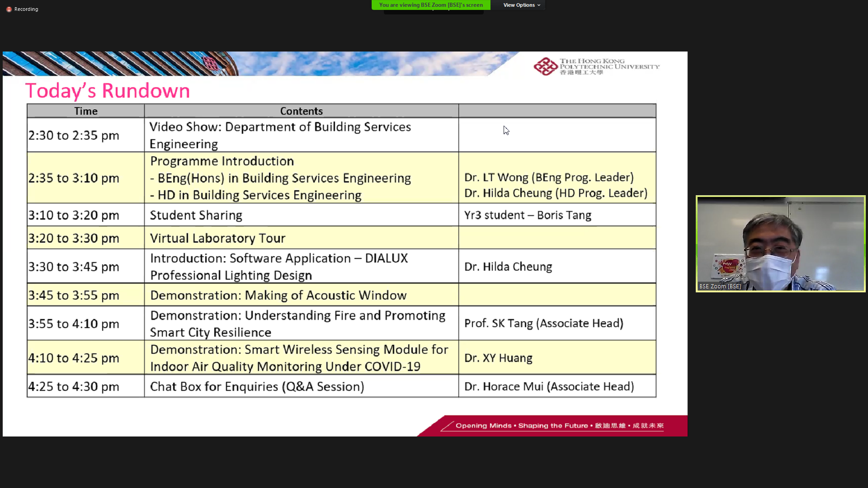Click the '2:30 to 2:35 pm' time cell

point(74,136)
